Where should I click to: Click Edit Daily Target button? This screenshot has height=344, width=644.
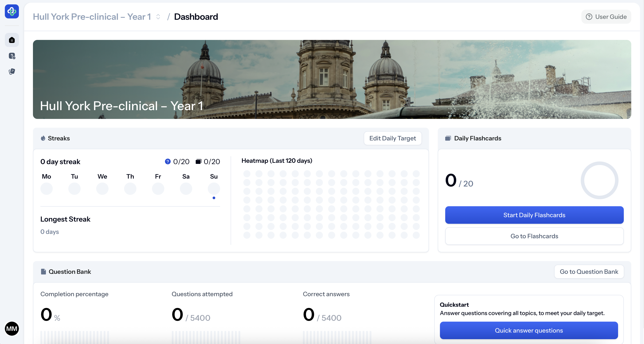click(x=393, y=138)
